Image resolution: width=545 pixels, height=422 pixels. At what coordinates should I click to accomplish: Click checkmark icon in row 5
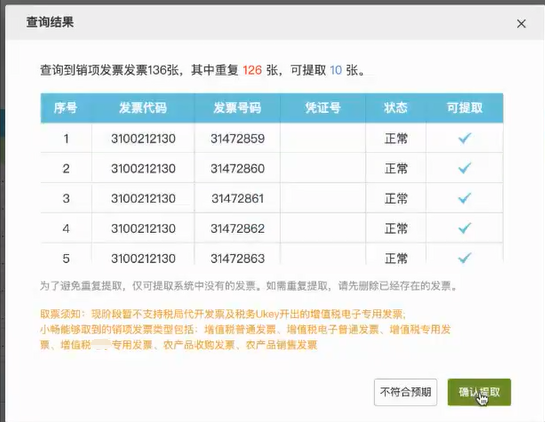pos(464,258)
